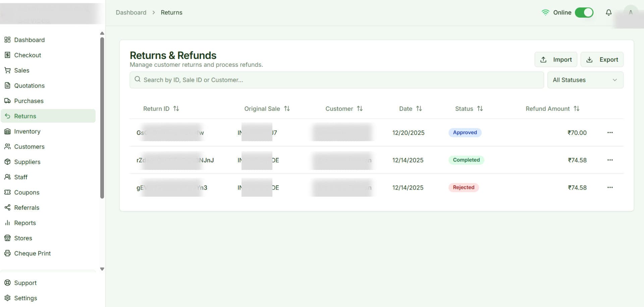Image resolution: width=644 pixels, height=307 pixels.
Task: Click the Return ID sort arrows
Action: 176,109
